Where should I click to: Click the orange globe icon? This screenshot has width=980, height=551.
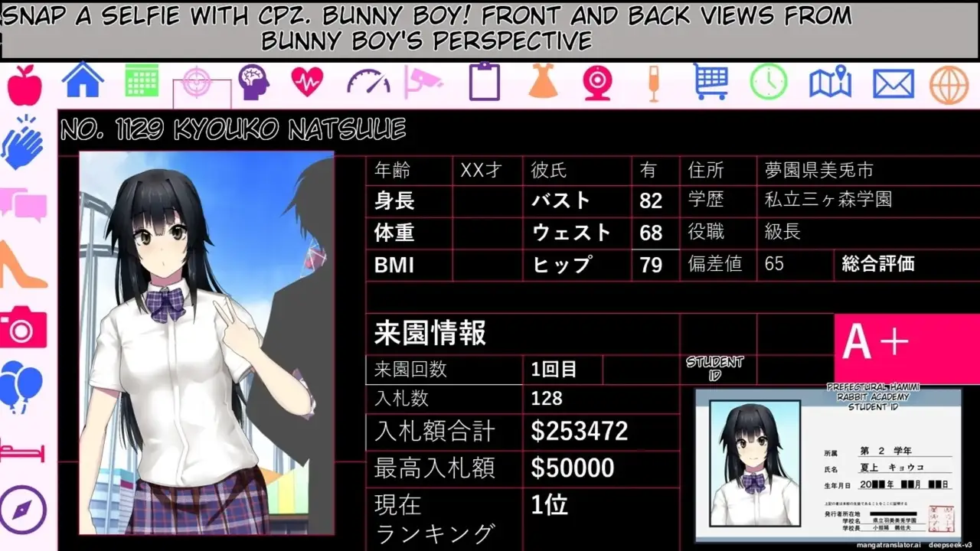[949, 85]
